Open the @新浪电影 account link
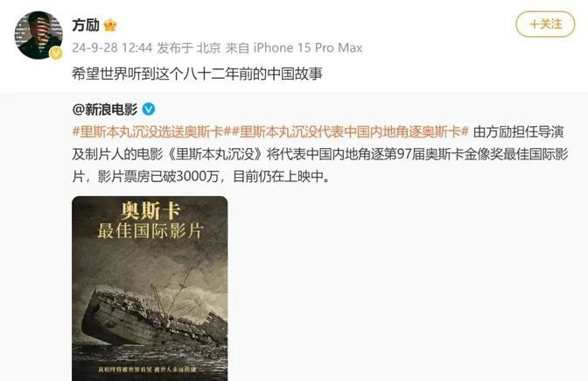The width and height of the screenshot is (588, 381). pyautogui.click(x=105, y=109)
